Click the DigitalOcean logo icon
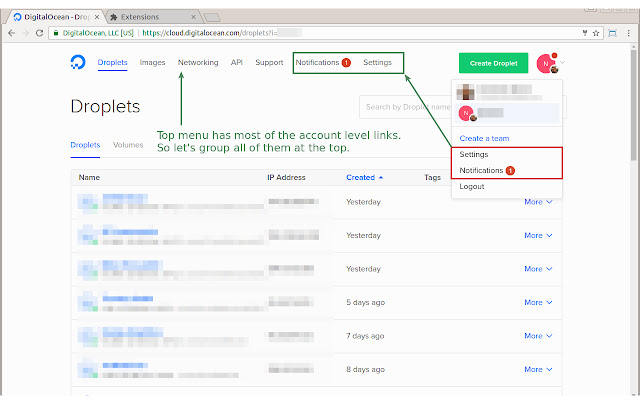Image resolution: width=640 pixels, height=400 pixels. 78,62
